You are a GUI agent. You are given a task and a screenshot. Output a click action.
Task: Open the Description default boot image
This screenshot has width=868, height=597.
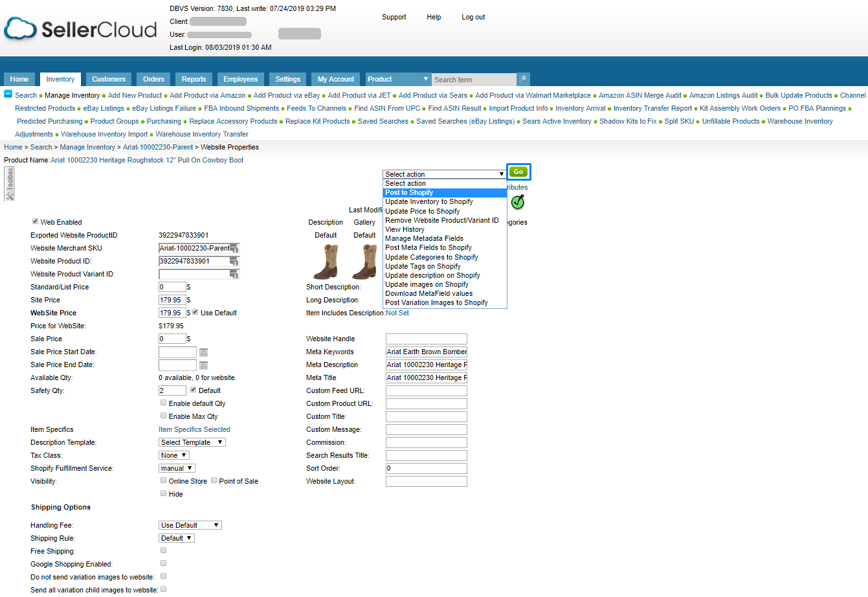point(326,262)
